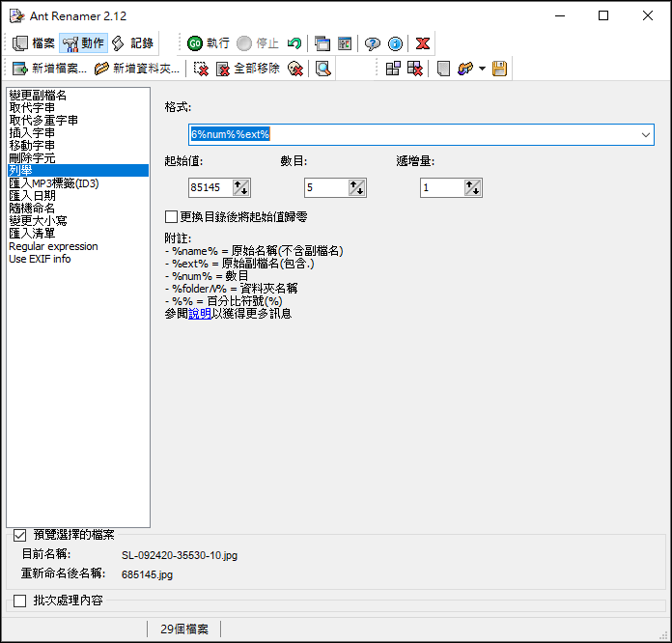
Task: Select 插入字串 action
Action: (x=78, y=133)
